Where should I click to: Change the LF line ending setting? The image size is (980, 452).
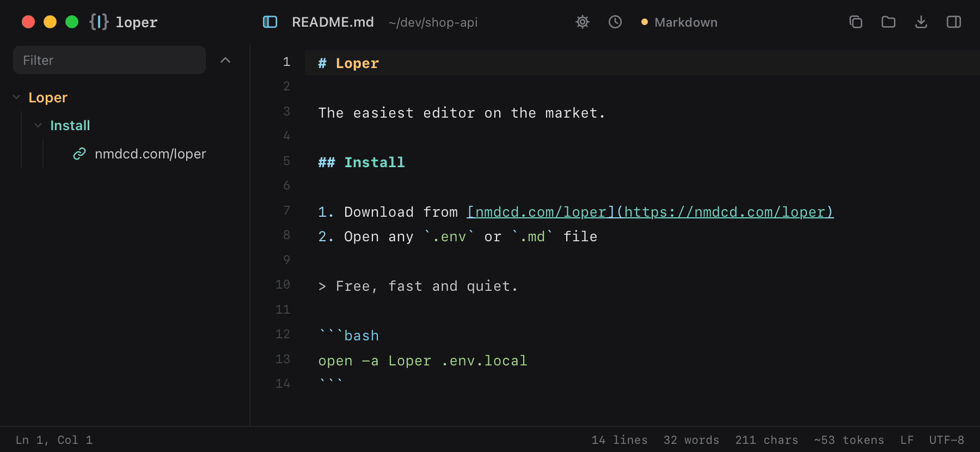click(907, 439)
